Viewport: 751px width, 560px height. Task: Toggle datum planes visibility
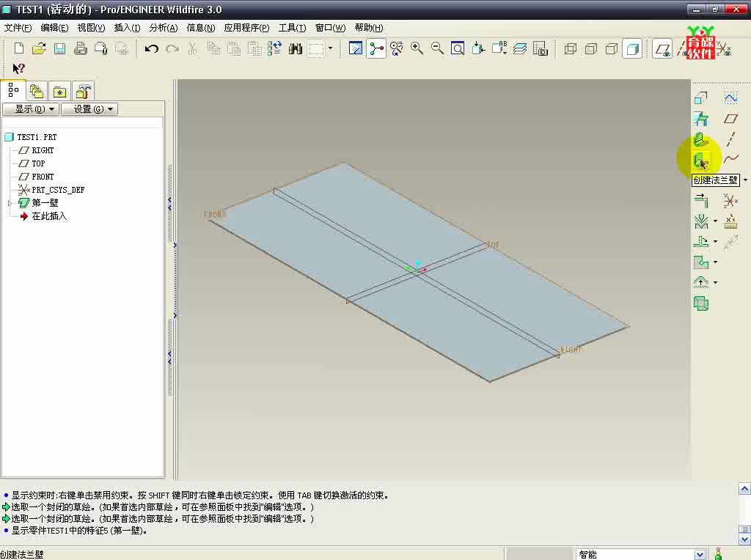pos(662,48)
